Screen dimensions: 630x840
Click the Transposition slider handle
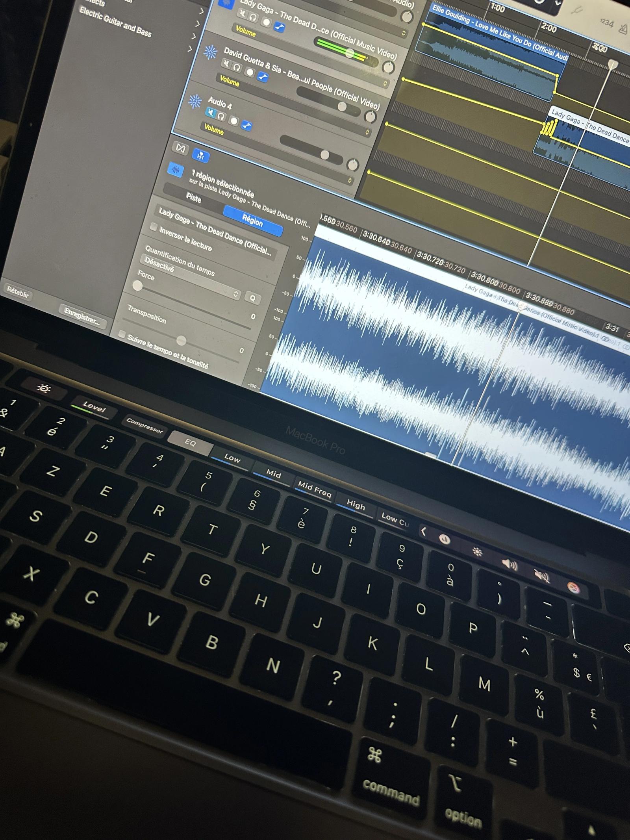181,340
